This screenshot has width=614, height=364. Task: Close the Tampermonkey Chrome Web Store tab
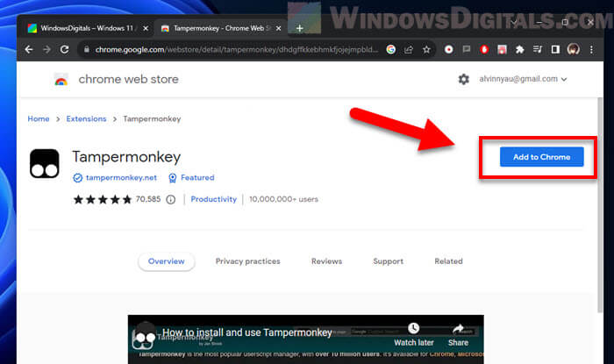click(278, 28)
